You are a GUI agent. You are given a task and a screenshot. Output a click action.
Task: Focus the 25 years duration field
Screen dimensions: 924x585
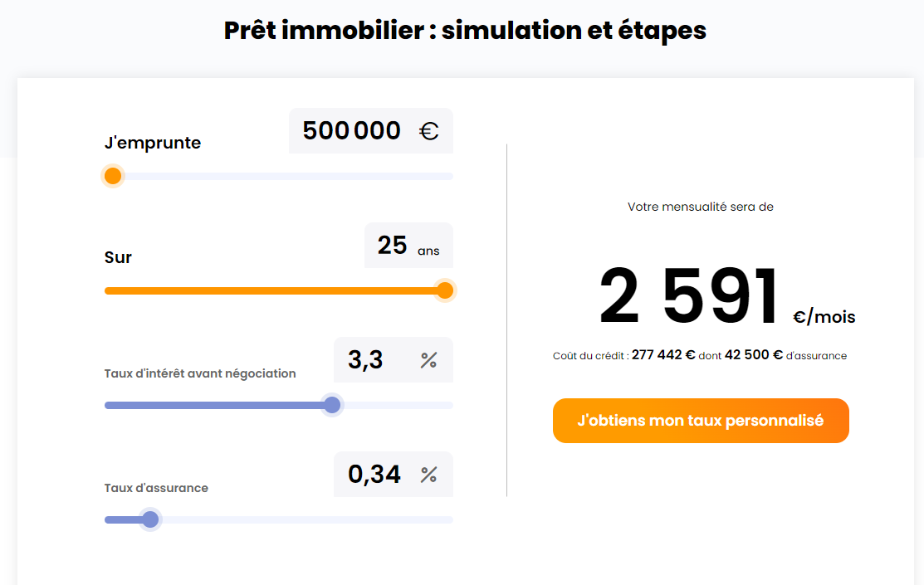392,246
